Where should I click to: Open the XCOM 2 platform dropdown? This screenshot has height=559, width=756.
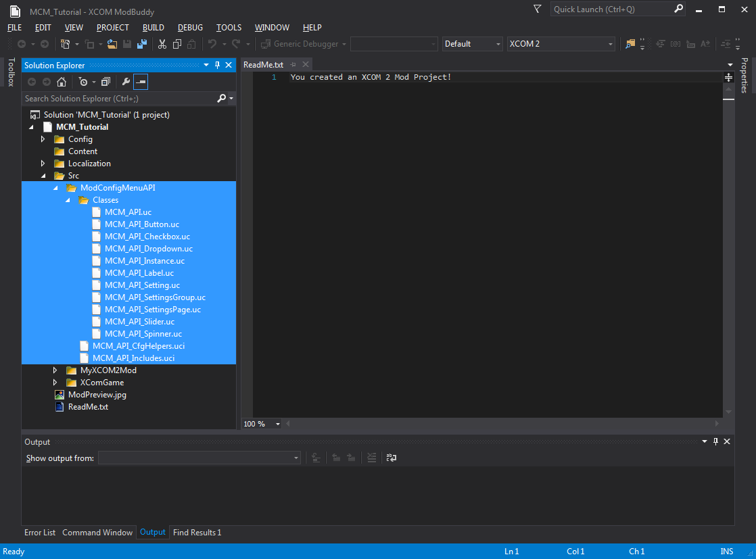(x=561, y=44)
